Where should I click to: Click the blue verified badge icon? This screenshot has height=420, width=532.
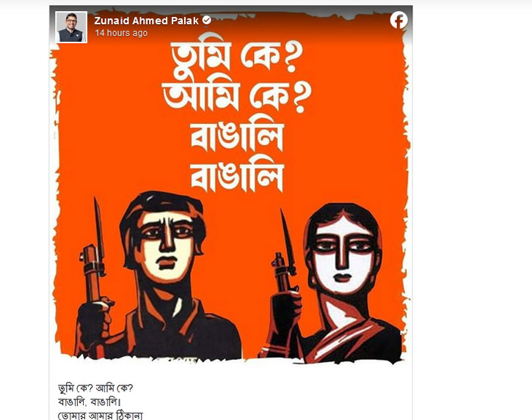tap(207, 21)
